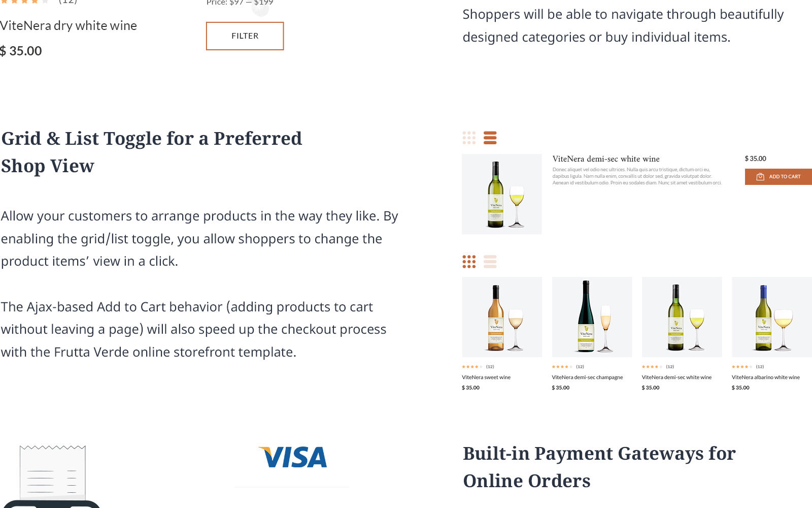Click the shopping bag icon on Add to Cart
The width and height of the screenshot is (812, 508).
[760, 177]
